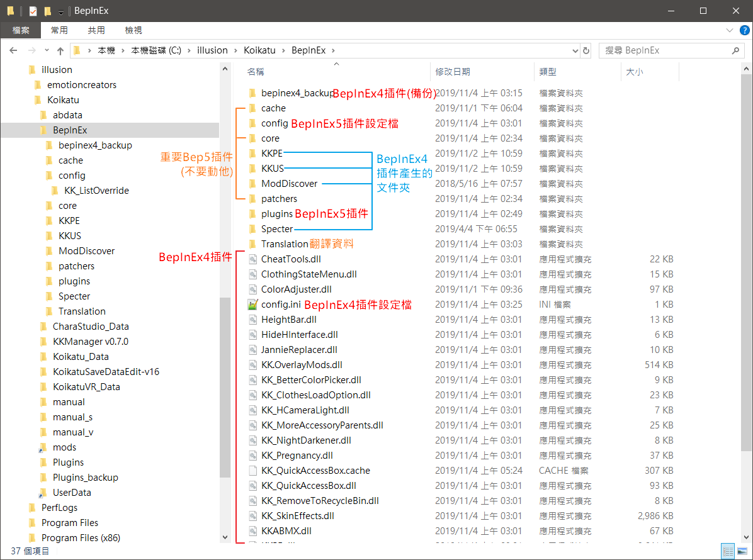Click the Up one level arrow icon
The image size is (753, 560).
coord(60,51)
